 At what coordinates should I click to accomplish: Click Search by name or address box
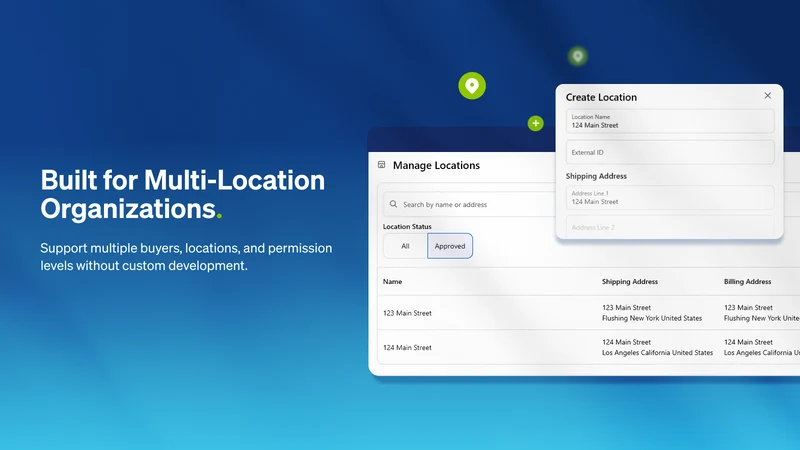468,204
